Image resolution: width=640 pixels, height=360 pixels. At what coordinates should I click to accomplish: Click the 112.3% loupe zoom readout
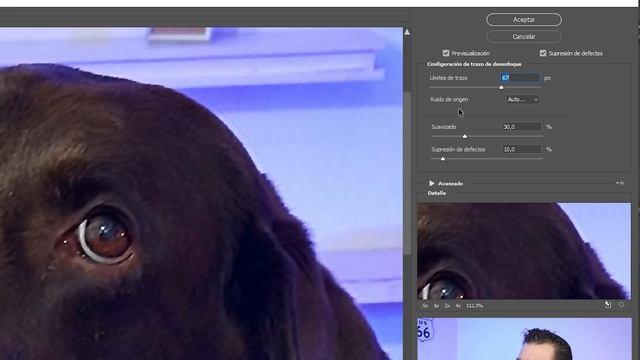pyautogui.click(x=474, y=306)
